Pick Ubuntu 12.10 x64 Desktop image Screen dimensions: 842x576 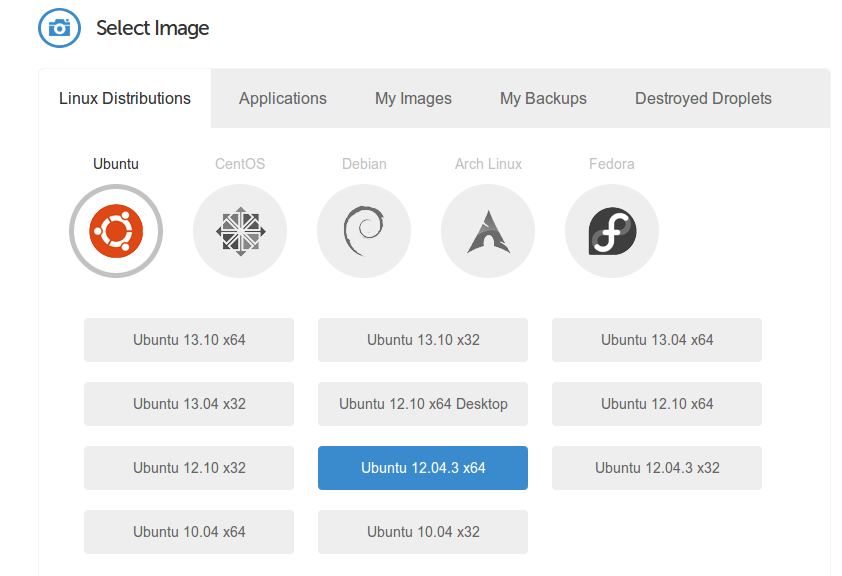(x=423, y=404)
